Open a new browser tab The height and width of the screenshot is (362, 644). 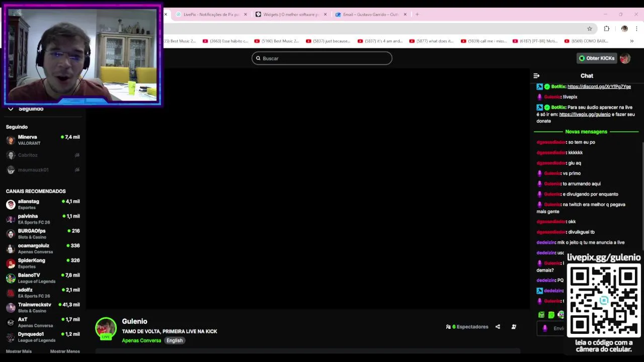pyautogui.click(x=417, y=15)
